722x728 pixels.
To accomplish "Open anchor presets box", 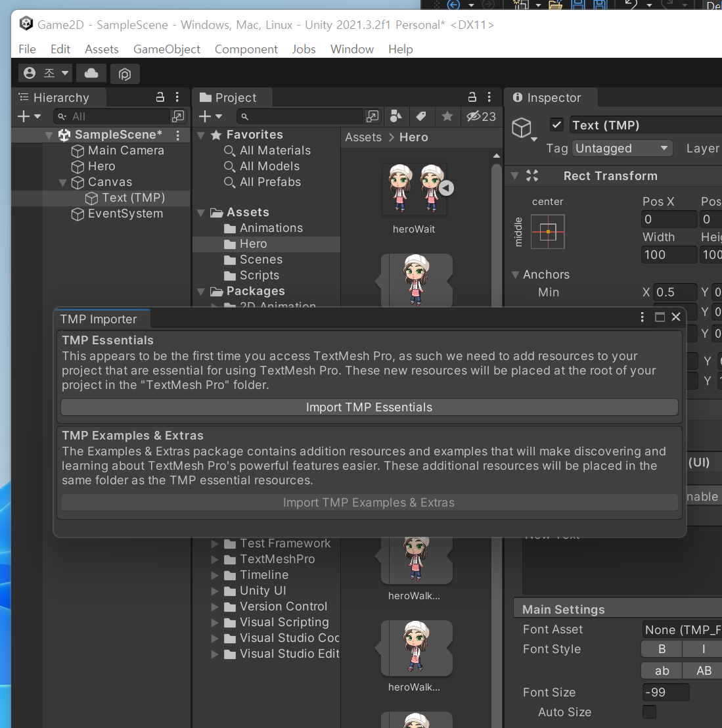I will [x=548, y=232].
